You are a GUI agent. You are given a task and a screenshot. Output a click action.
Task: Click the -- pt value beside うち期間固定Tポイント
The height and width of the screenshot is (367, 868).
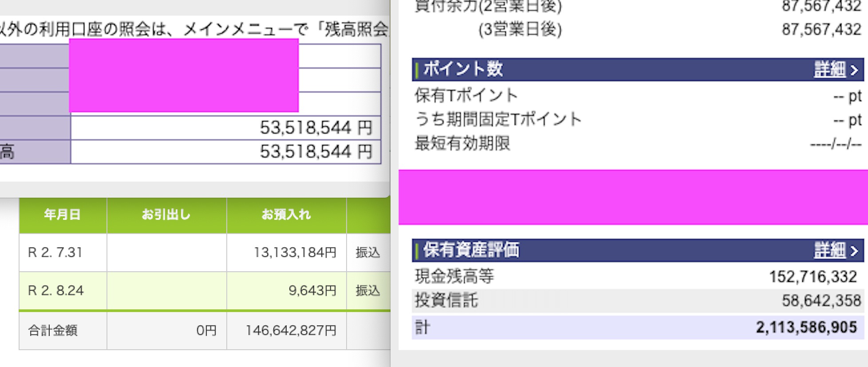[x=847, y=120]
